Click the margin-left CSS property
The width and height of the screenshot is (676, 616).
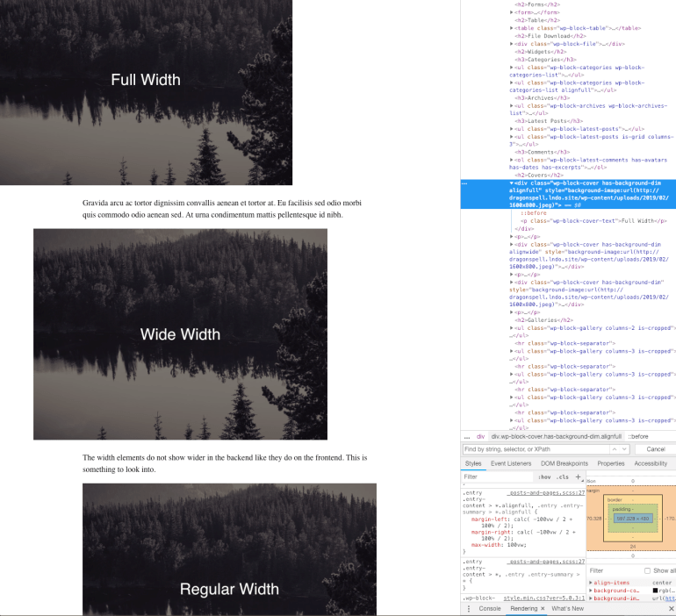coord(488,519)
